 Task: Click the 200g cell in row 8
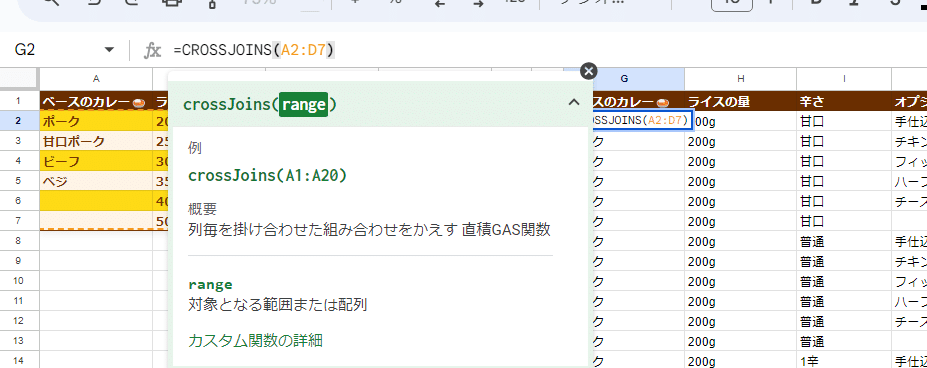[740, 241]
